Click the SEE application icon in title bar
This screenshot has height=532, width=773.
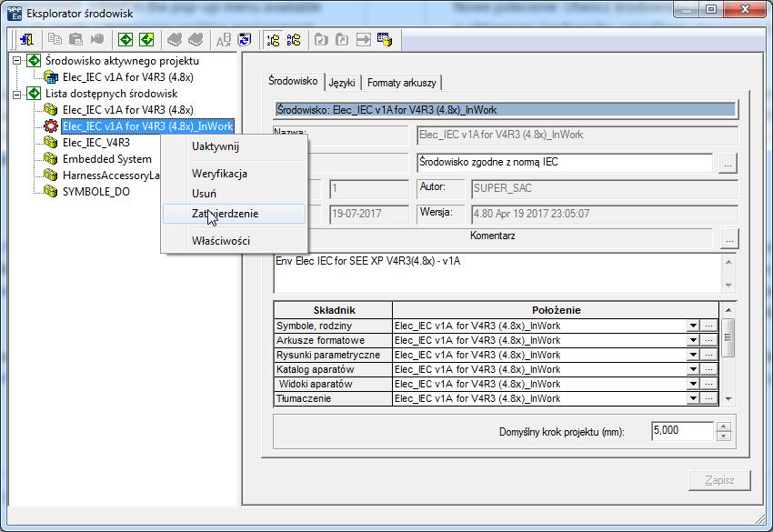coord(15,13)
